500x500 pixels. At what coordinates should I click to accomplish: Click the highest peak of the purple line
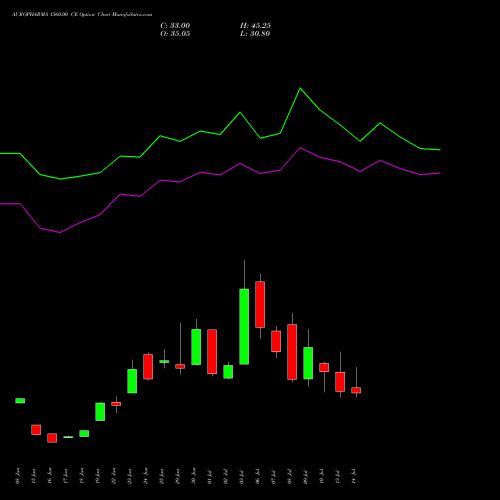300,147
